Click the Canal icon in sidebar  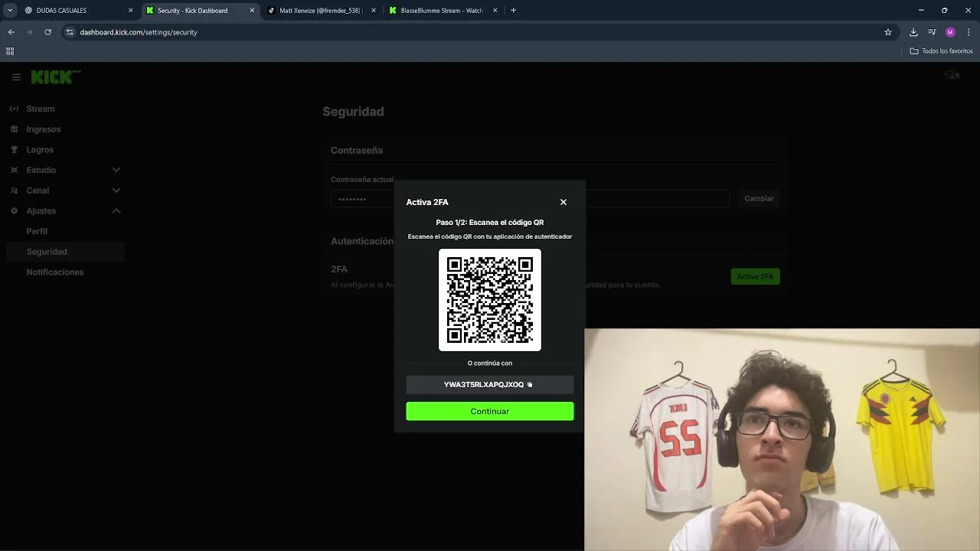point(14,191)
